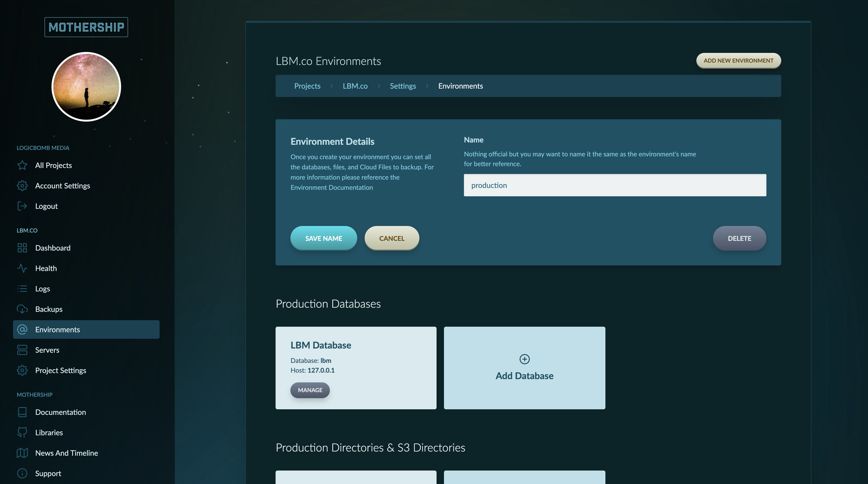Click the Backups cloud download icon

tap(22, 309)
